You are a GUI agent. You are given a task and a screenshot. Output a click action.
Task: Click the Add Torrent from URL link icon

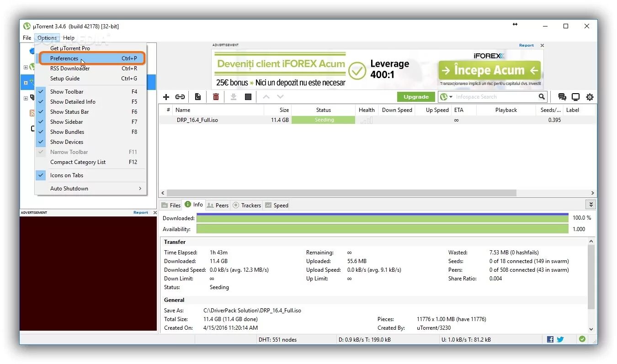click(x=180, y=97)
